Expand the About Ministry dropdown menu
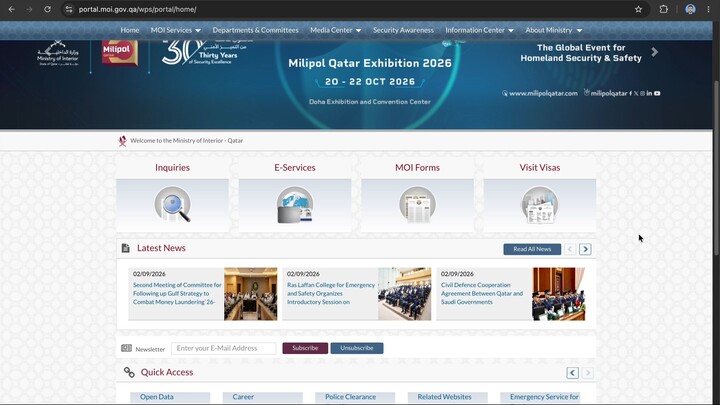Viewport: 720px width, 405px height. (553, 30)
